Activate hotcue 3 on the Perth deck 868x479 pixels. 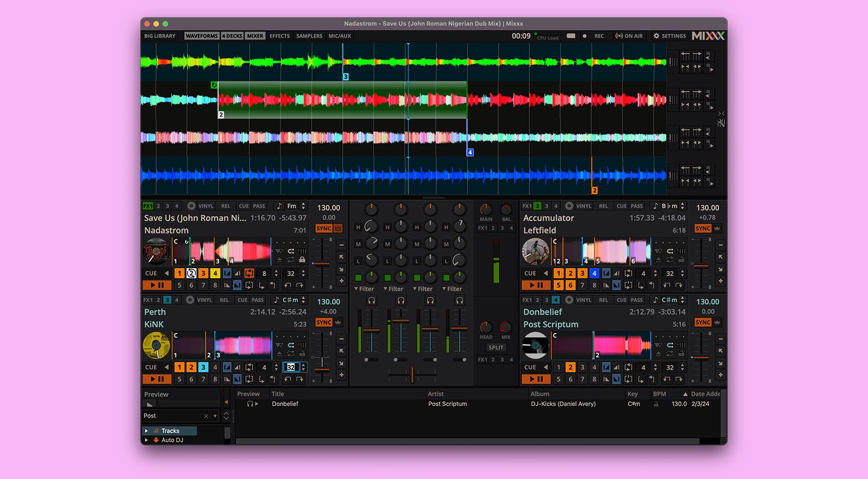203,367
